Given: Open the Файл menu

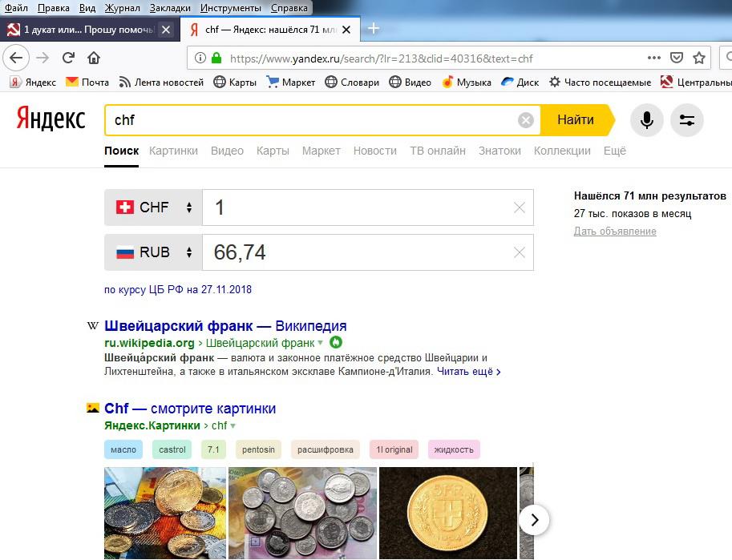Looking at the screenshot, I should tap(16, 8).
